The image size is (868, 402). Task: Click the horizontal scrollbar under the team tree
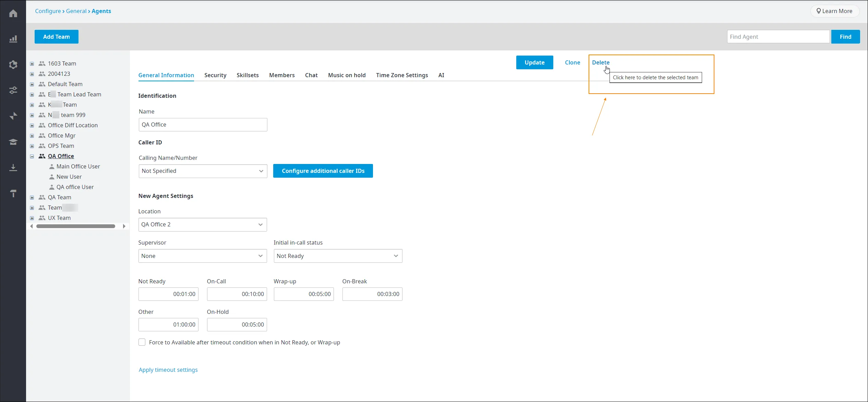76,226
